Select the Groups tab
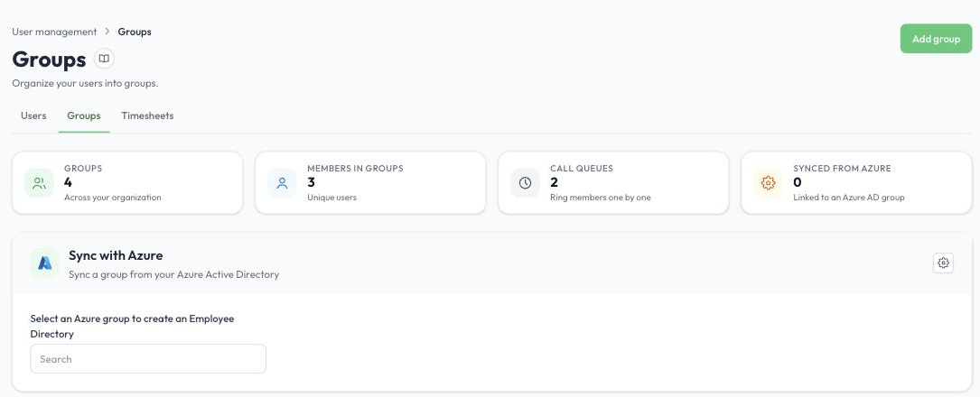The image size is (980, 397). (x=84, y=115)
